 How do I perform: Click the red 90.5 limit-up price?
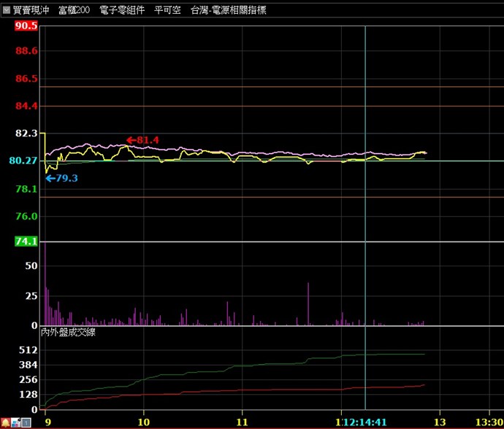pos(26,26)
